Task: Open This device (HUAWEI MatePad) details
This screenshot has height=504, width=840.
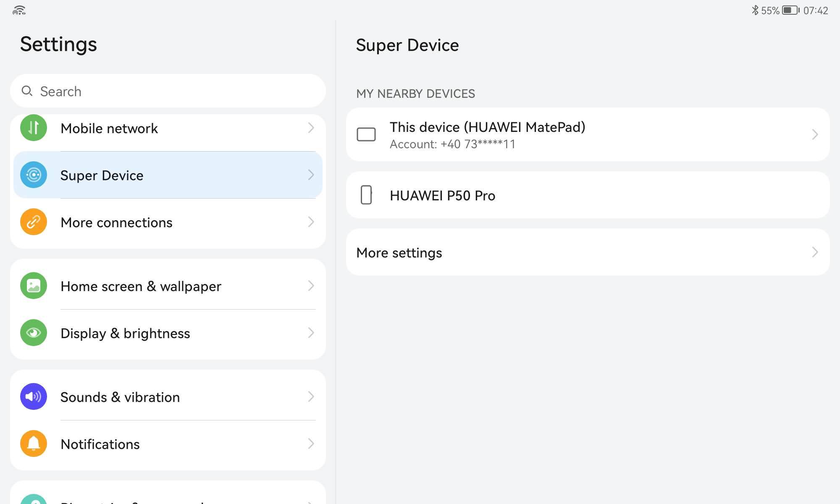Action: click(x=487, y=128)
